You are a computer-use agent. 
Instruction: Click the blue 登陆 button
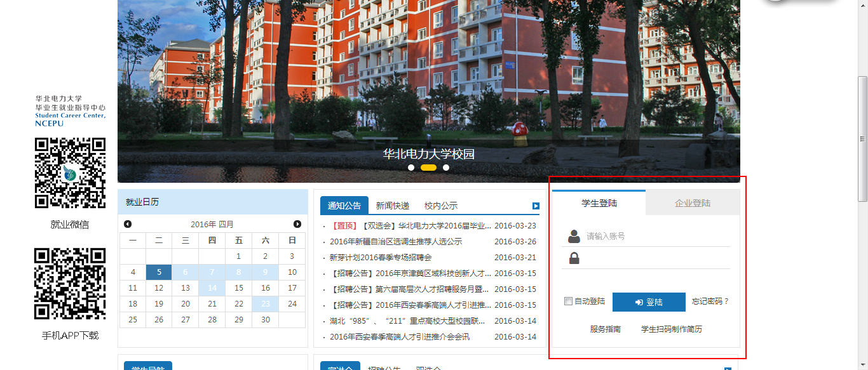[x=649, y=302]
